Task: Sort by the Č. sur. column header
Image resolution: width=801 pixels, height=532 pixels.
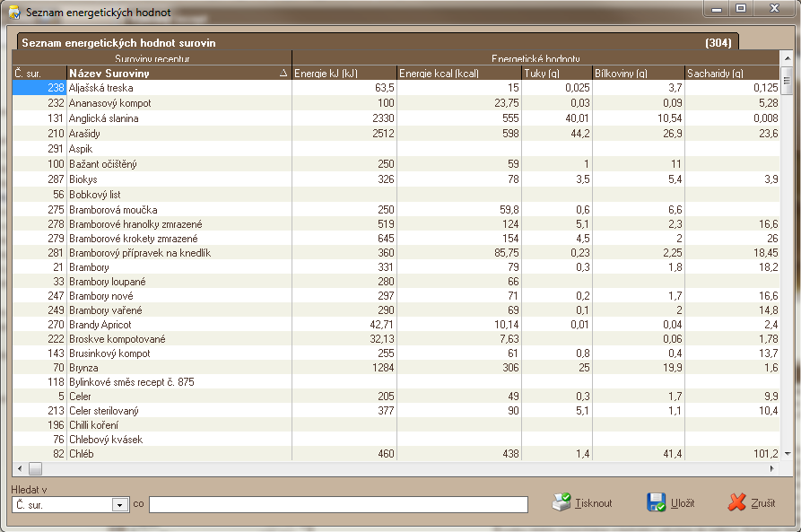Action: coord(39,74)
